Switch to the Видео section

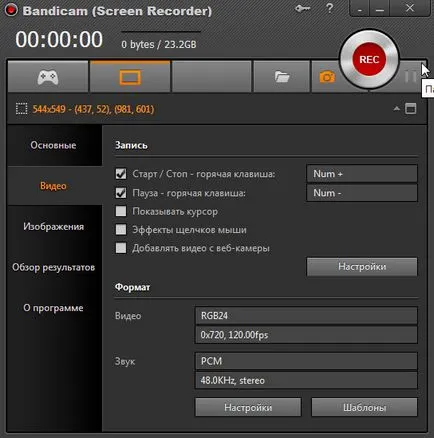53,186
